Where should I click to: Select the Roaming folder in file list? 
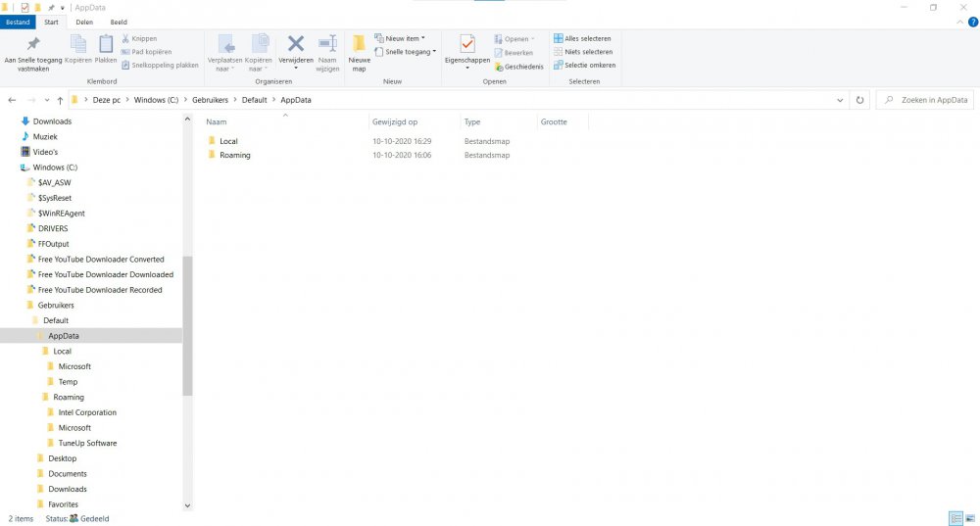coord(234,155)
